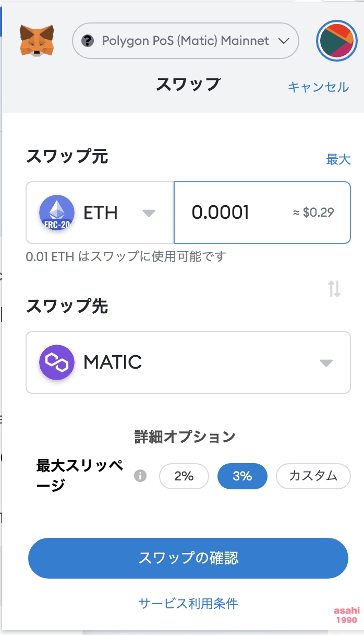Image resolution: width=364 pixels, height=635 pixels.
Task: Click the network question mark icon
Action: [x=88, y=41]
